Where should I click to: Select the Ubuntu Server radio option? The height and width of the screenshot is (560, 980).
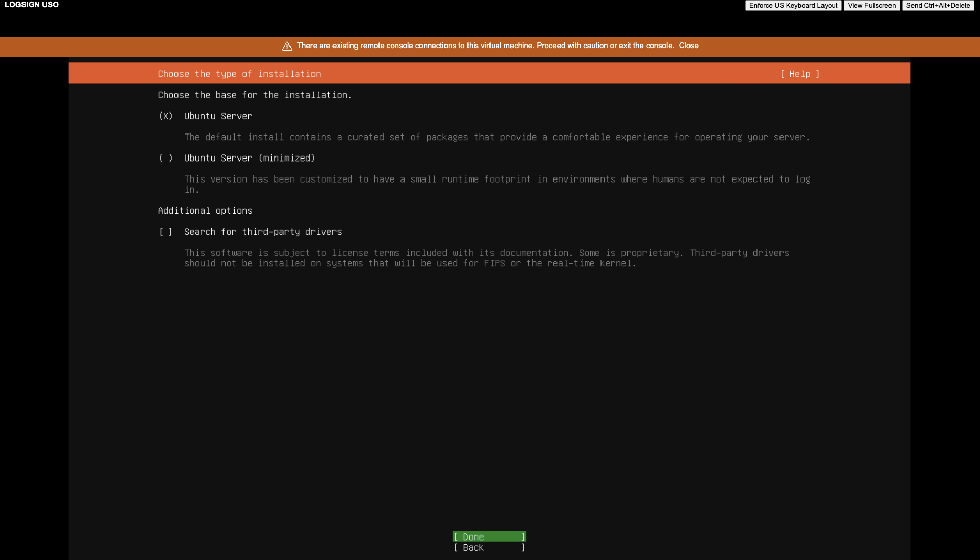click(165, 116)
